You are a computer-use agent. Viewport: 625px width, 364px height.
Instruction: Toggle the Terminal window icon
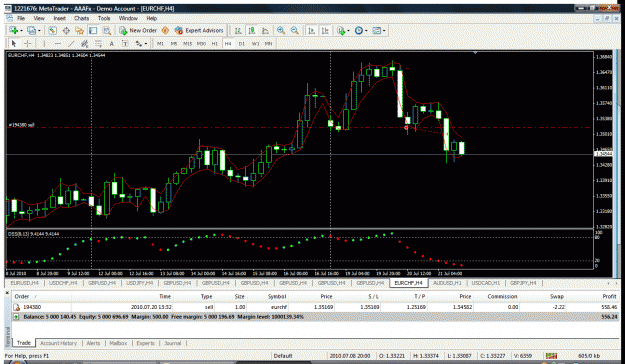coord(93,30)
